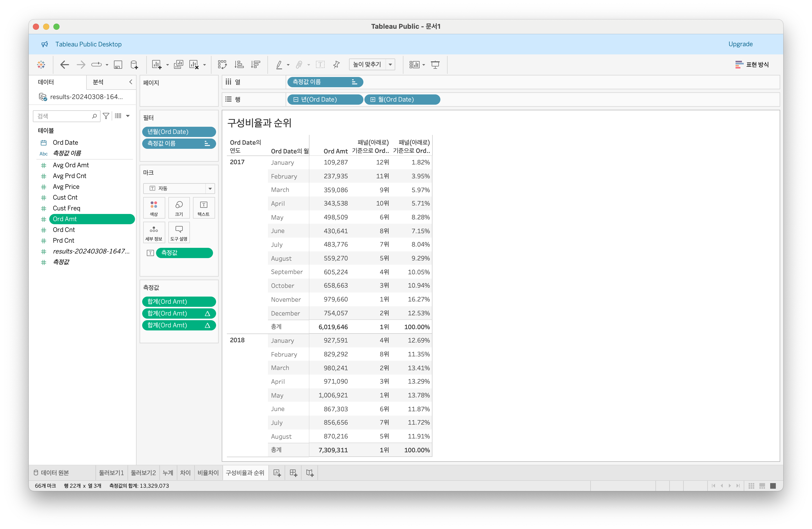This screenshot has width=812, height=529.
Task: Open the fit height dropdown
Action: [390, 64]
